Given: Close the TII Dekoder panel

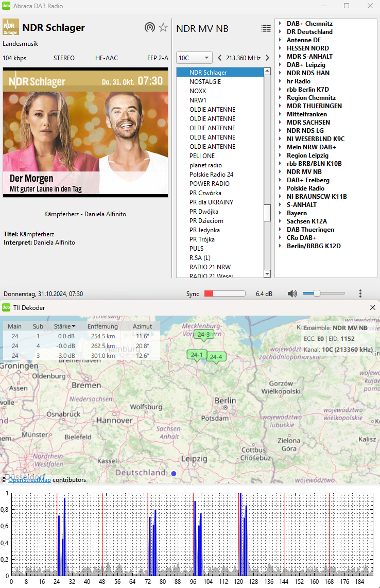Looking at the screenshot, I should (372, 307).
